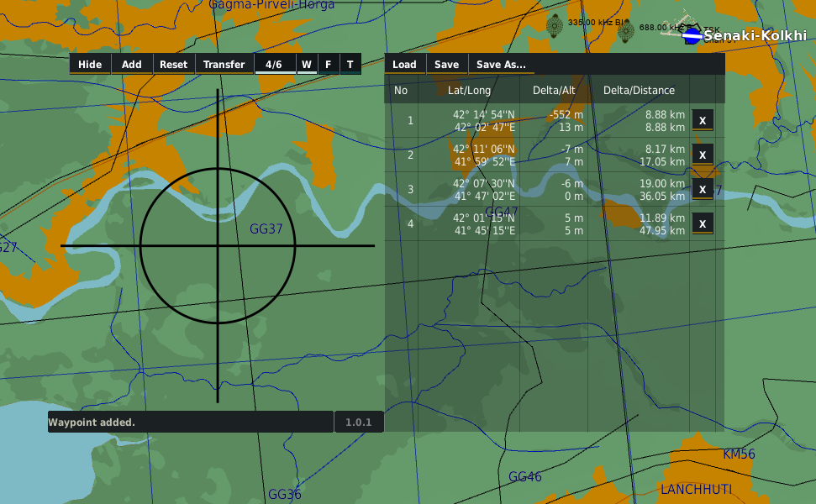
Task: Click the -6 m altitude delta cell
Action: [x=572, y=184]
